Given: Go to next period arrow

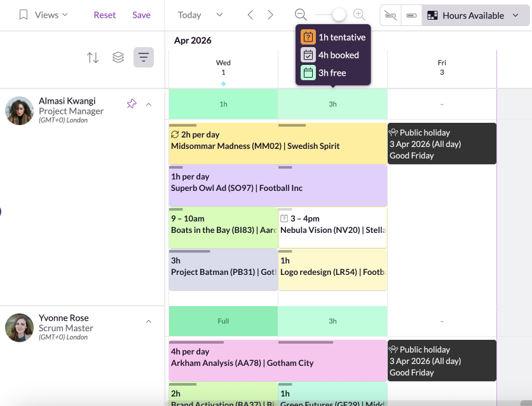Looking at the screenshot, I should 271,15.
